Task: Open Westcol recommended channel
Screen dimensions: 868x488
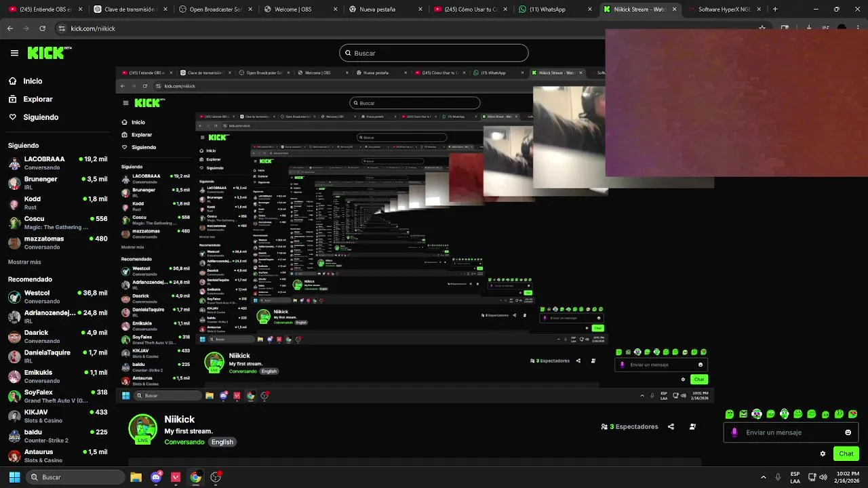Action: 58,297
